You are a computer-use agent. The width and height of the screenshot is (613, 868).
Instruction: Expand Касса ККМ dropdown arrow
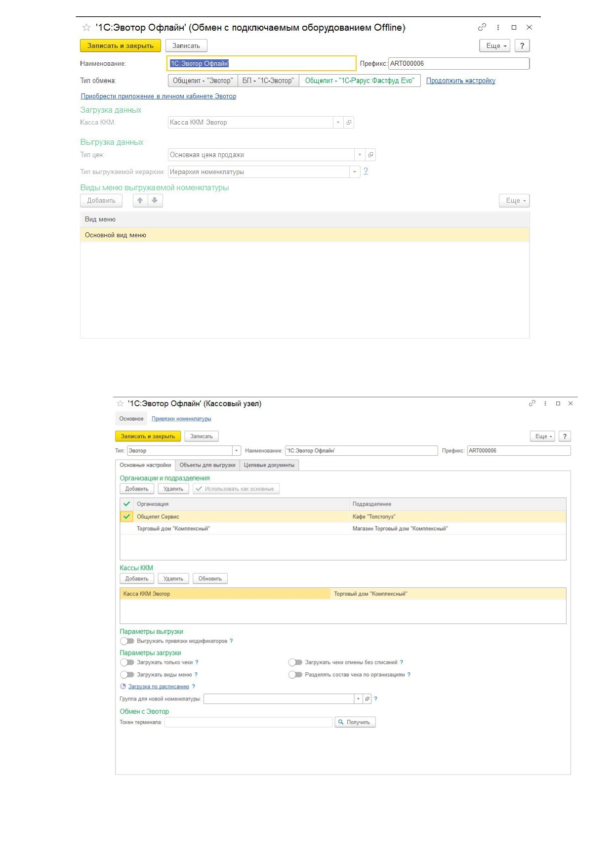[x=338, y=123]
